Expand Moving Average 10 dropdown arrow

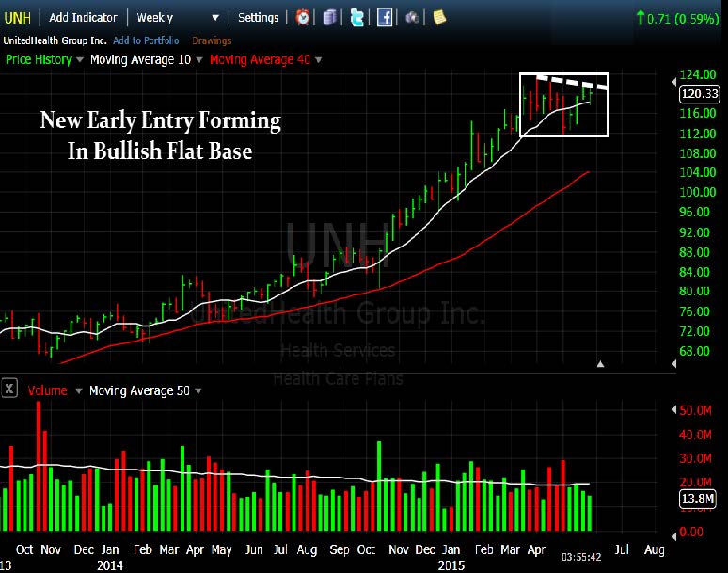(199, 60)
